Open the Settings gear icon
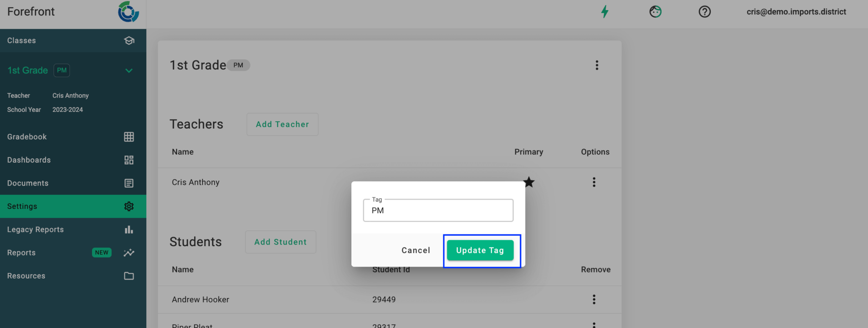Image resolution: width=868 pixels, height=328 pixels. click(129, 206)
